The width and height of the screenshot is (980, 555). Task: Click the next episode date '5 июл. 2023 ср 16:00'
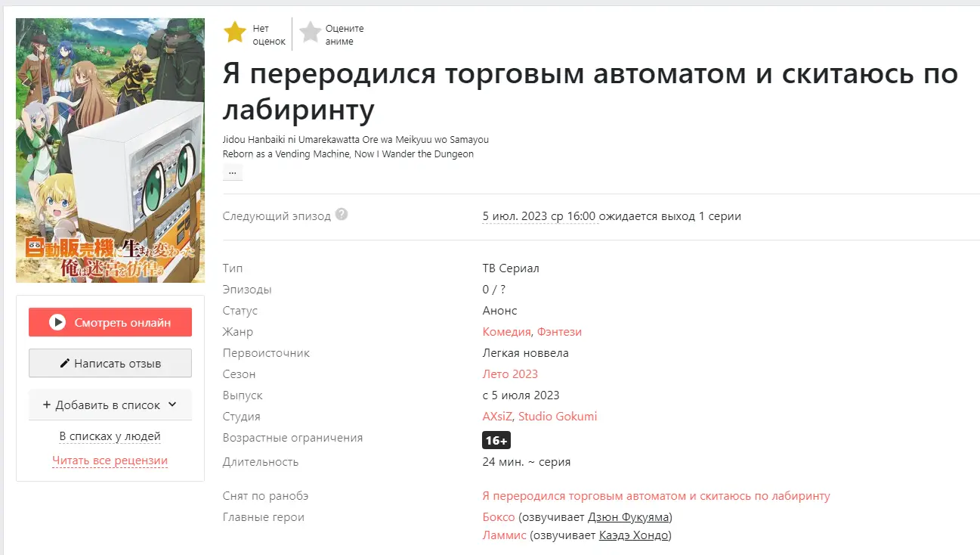(540, 216)
